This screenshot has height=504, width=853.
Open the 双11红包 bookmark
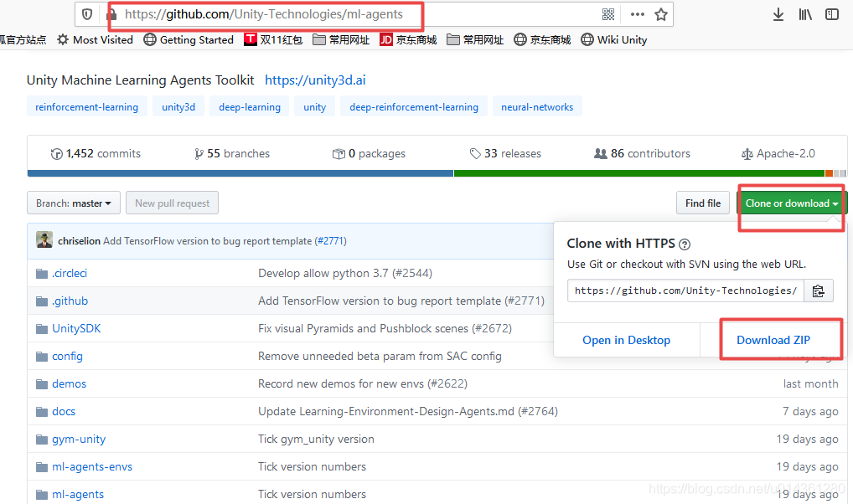coord(273,39)
